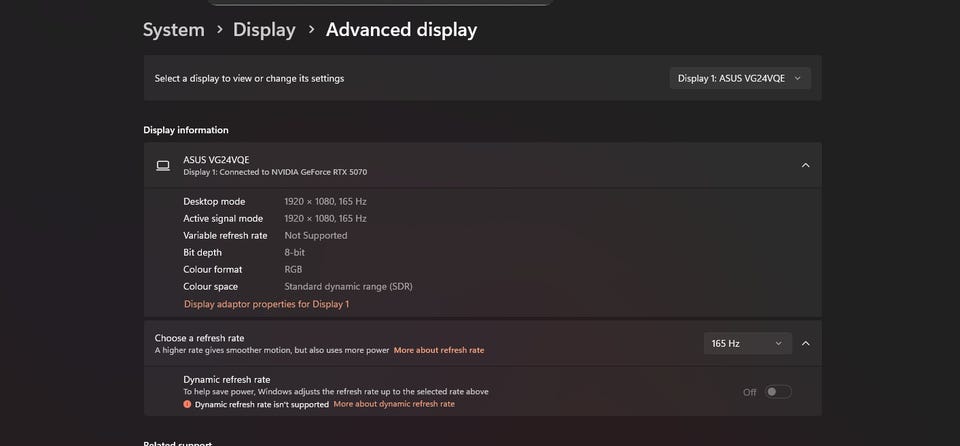Collapse the Choose a refresh rate section
960x446 pixels.
tap(806, 344)
